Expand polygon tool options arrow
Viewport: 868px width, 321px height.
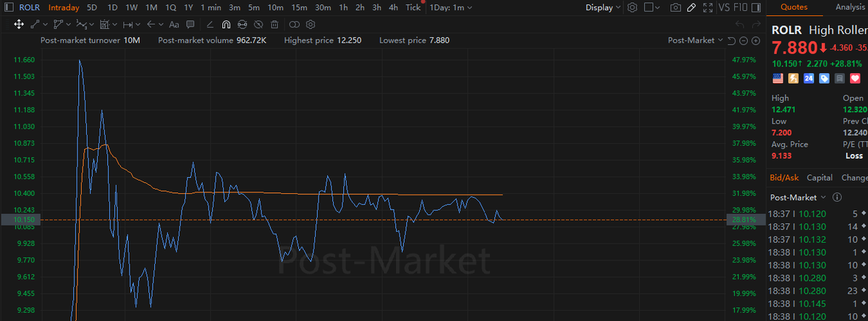(68, 25)
